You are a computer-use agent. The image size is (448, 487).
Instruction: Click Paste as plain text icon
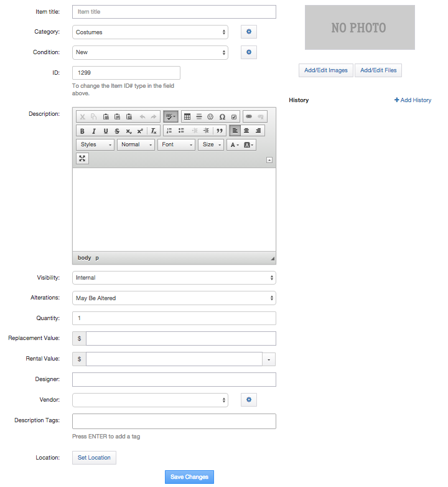(x=117, y=117)
